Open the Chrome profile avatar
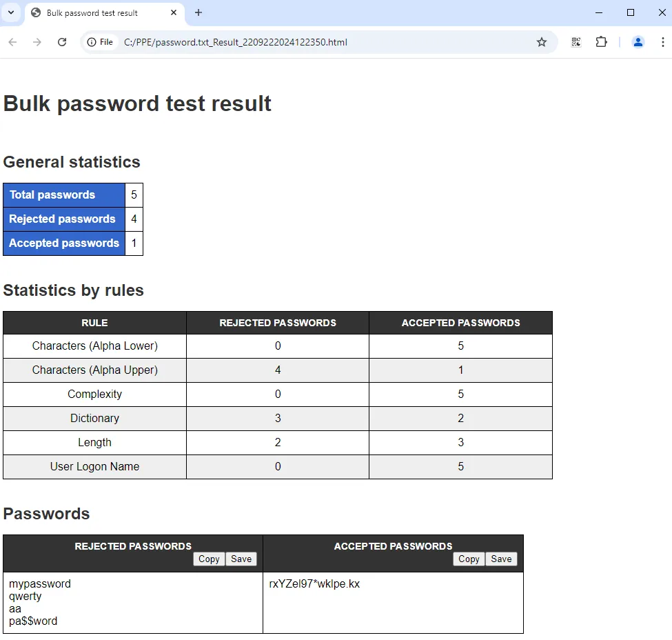The height and width of the screenshot is (640, 672). pyautogui.click(x=638, y=42)
